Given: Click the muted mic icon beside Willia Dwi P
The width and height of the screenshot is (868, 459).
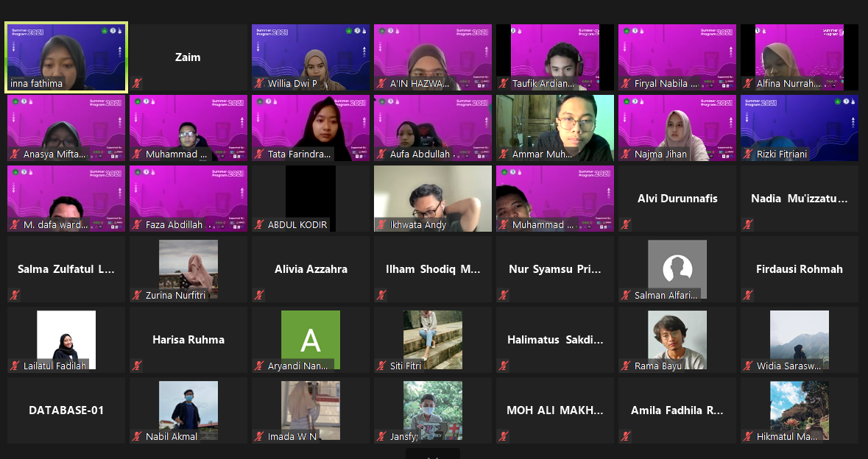Looking at the screenshot, I should click(260, 84).
